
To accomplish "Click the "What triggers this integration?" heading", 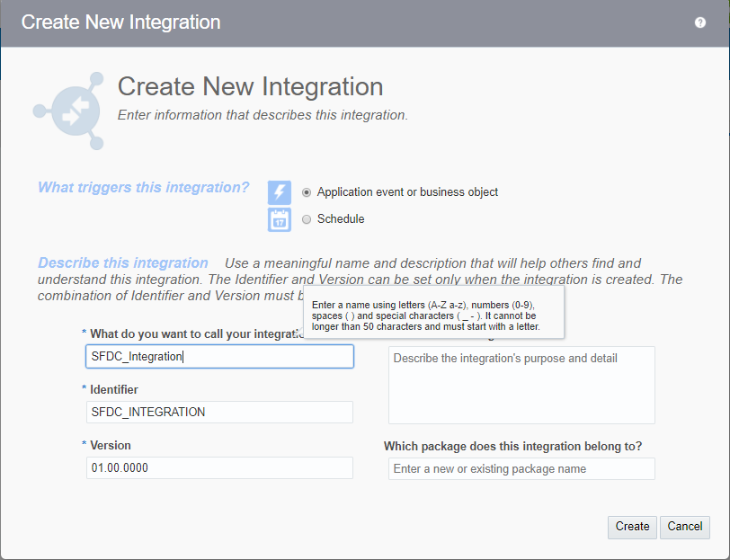I will [x=144, y=188].
